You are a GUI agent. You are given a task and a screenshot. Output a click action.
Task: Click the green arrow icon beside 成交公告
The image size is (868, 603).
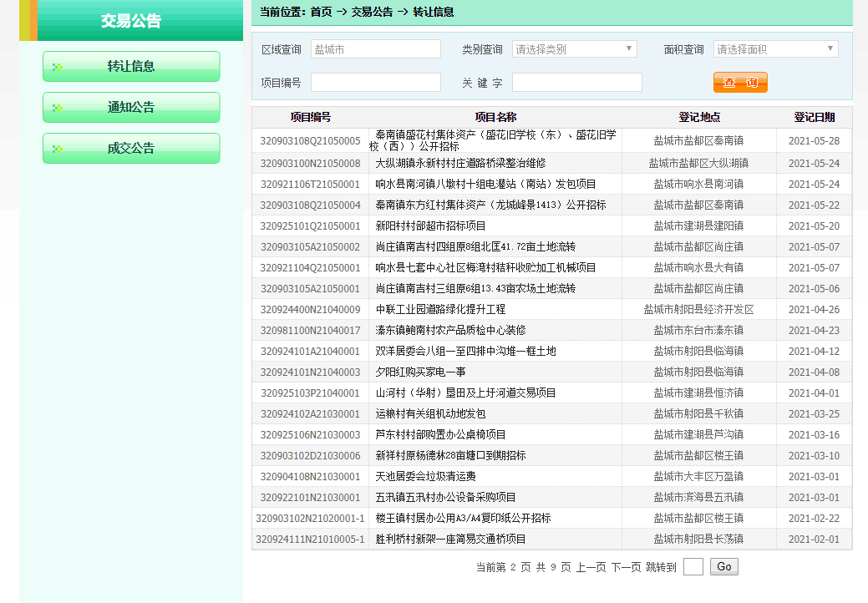[58, 149]
